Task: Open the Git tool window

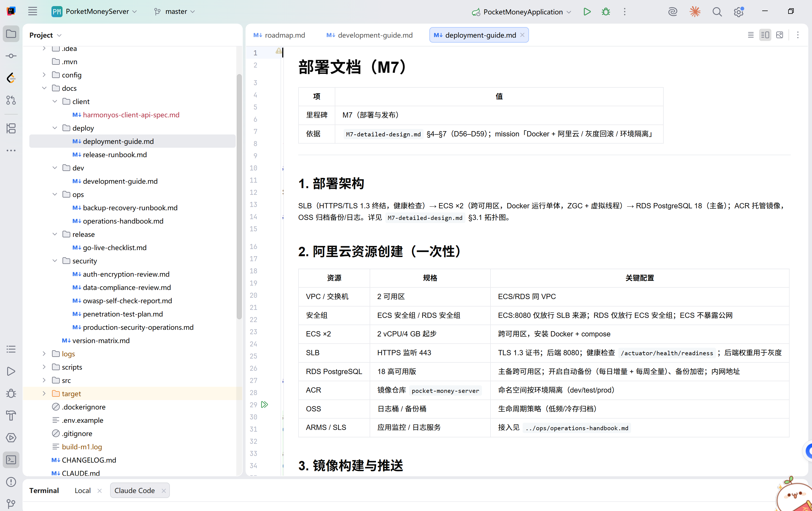Action: tap(11, 504)
